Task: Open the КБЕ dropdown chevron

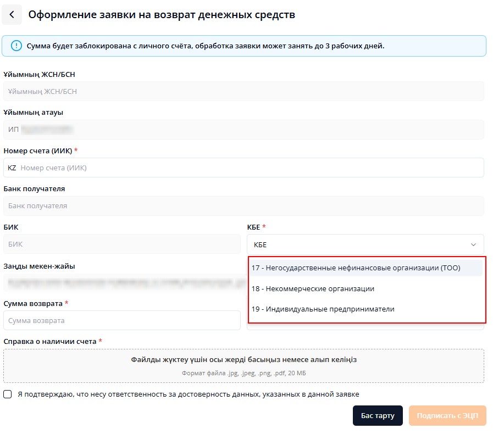Action: tap(473, 245)
